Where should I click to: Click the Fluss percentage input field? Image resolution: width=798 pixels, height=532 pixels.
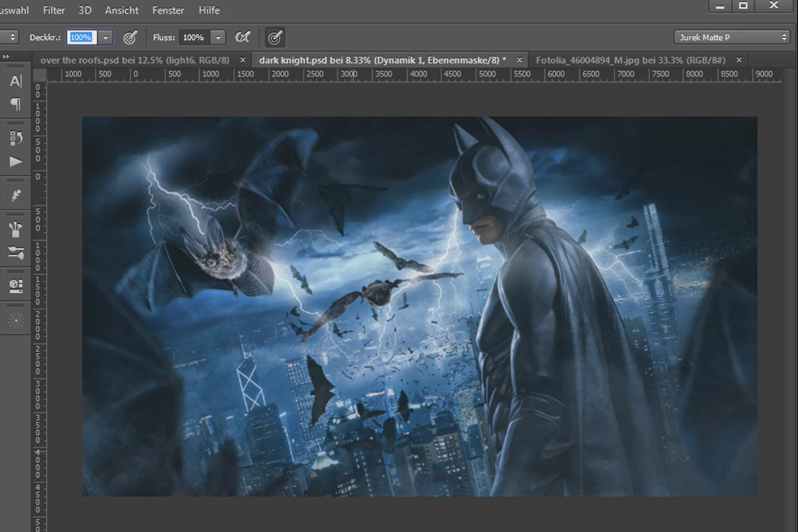[x=195, y=38]
